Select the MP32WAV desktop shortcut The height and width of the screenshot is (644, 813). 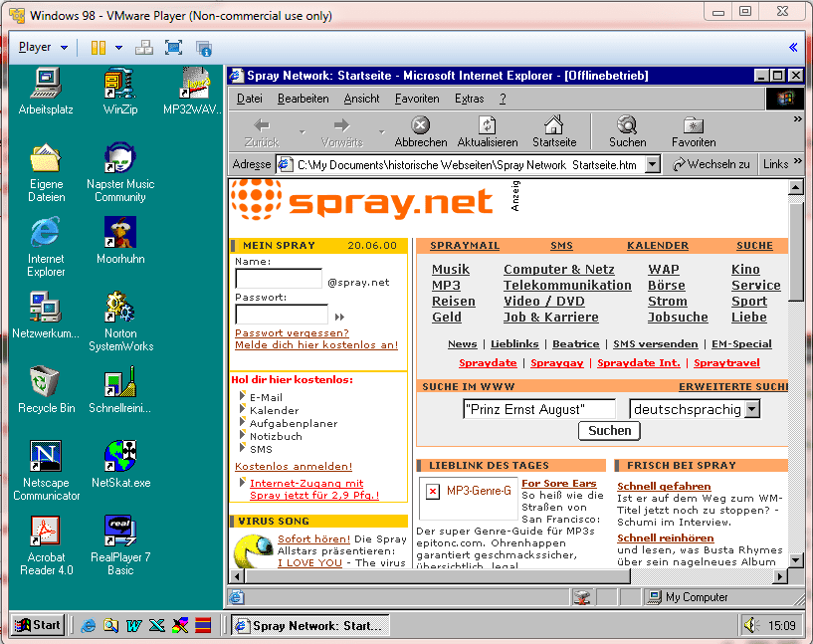[192, 92]
